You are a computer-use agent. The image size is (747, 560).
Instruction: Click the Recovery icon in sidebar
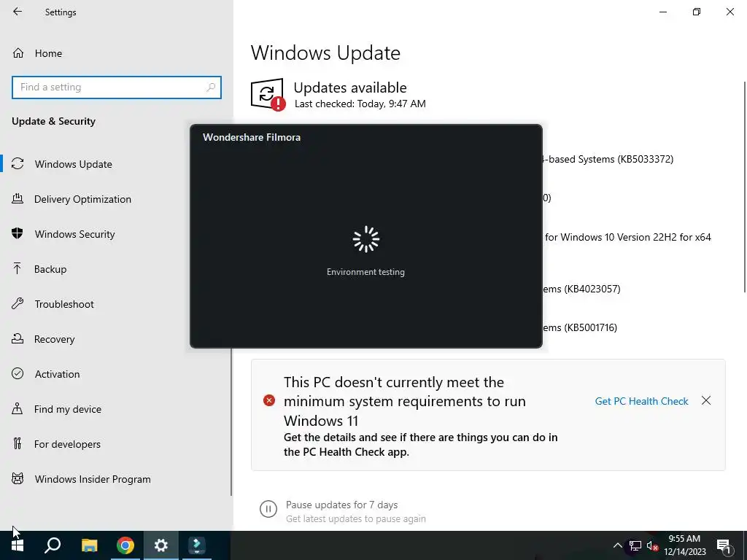[x=18, y=338]
